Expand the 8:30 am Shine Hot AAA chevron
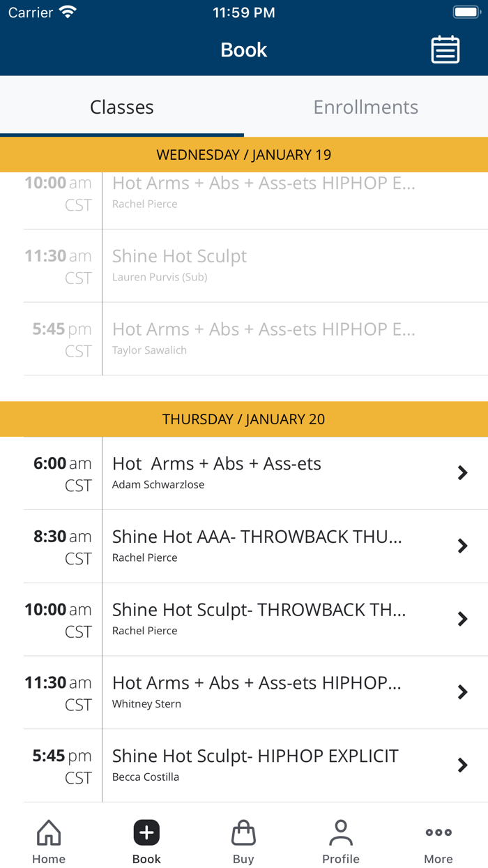 pos(462,546)
